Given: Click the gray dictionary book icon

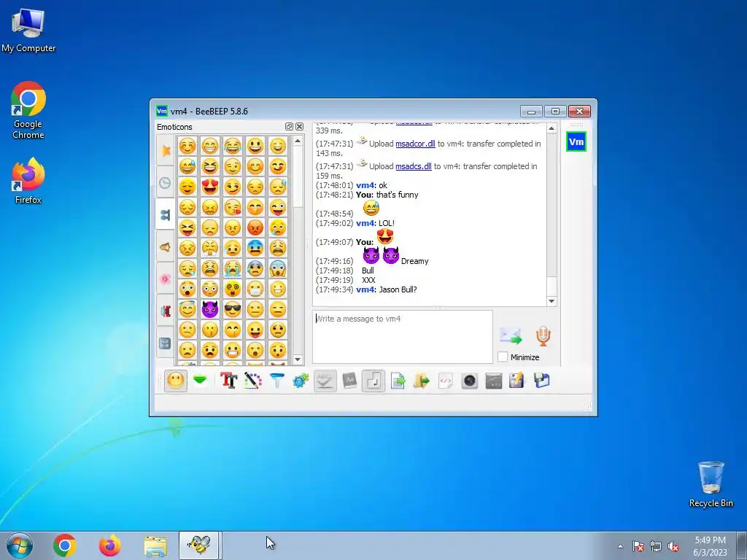Looking at the screenshot, I should tap(349, 381).
